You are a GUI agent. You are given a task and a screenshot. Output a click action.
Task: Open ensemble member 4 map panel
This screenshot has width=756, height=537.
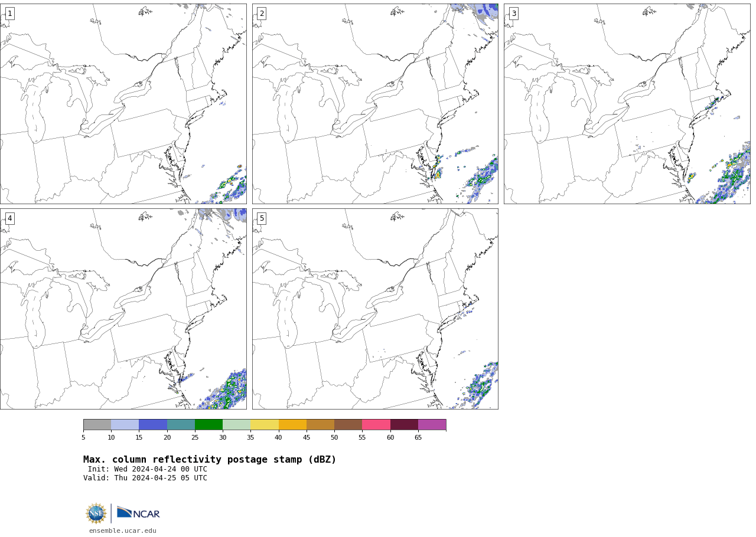123,309
